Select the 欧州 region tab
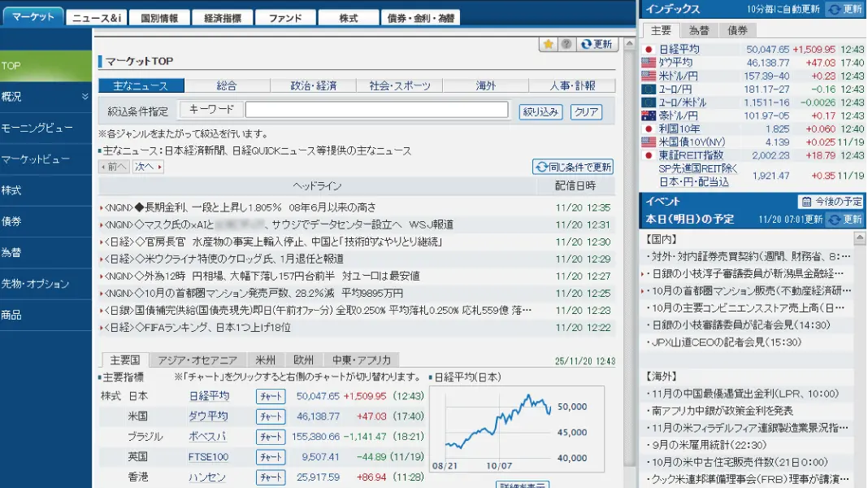The image size is (868, 488). pyautogui.click(x=303, y=360)
